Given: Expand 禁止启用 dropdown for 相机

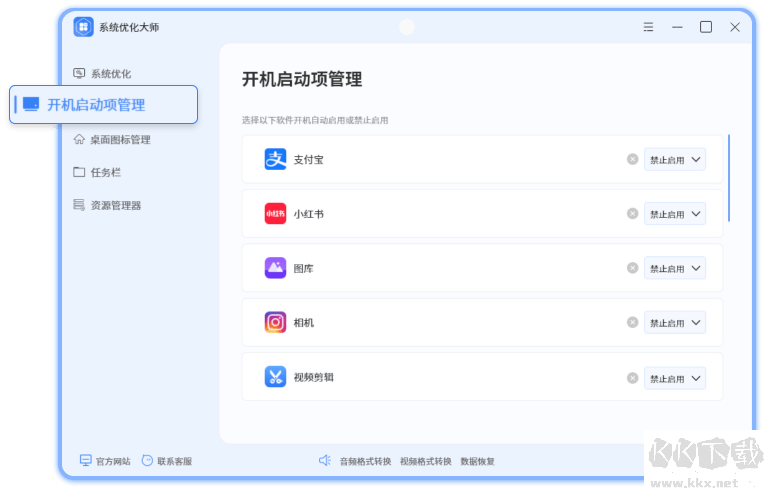Looking at the screenshot, I should pos(675,323).
